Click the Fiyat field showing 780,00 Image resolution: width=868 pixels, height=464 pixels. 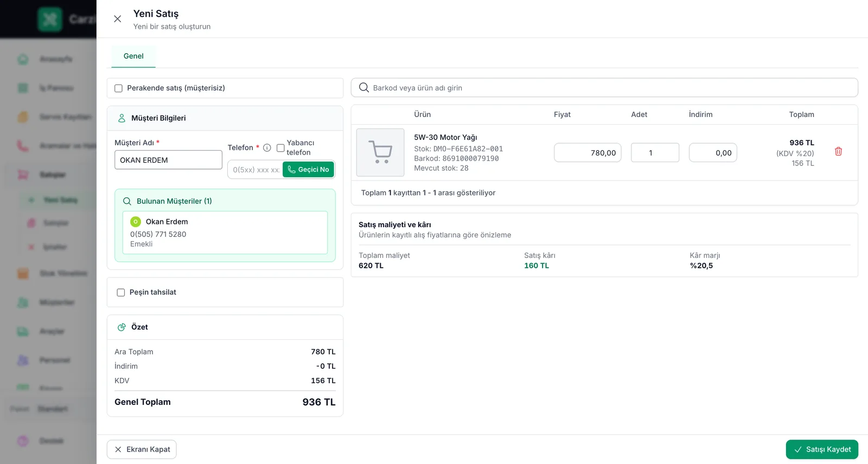point(588,153)
